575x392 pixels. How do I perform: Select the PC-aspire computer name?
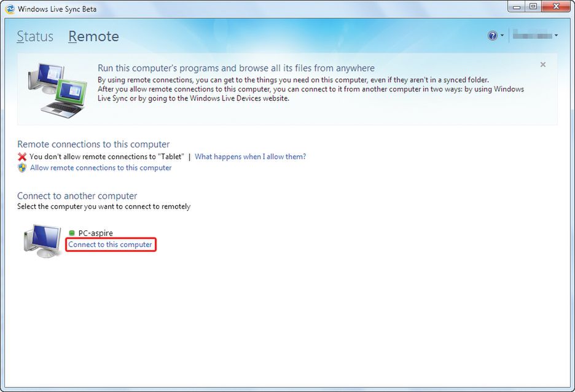96,233
